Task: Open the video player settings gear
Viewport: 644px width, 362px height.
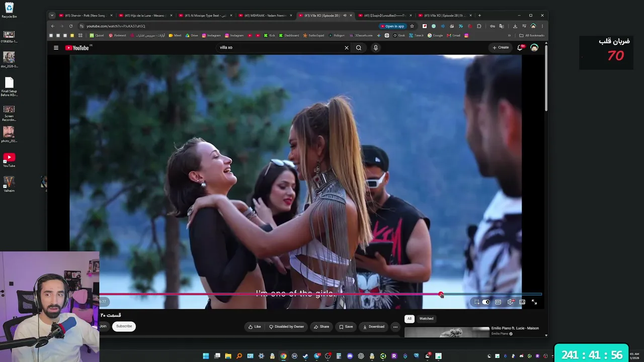Action: pyautogui.click(x=510, y=302)
